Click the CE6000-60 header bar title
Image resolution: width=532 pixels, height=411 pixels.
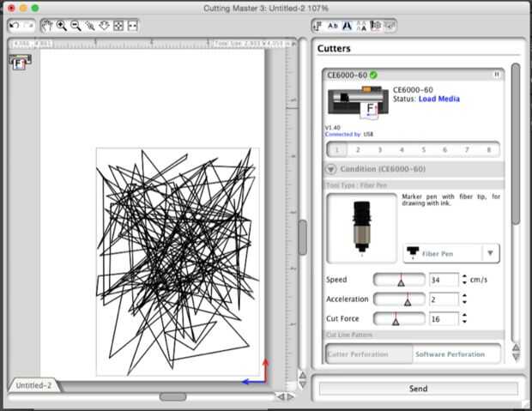tap(348, 75)
